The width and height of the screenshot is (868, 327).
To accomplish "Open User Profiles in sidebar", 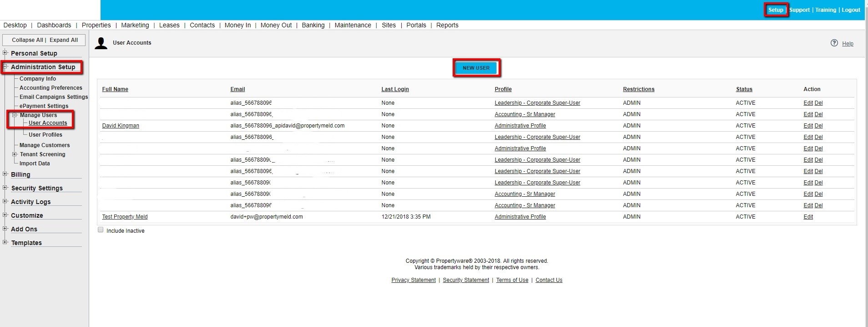I will coord(45,135).
